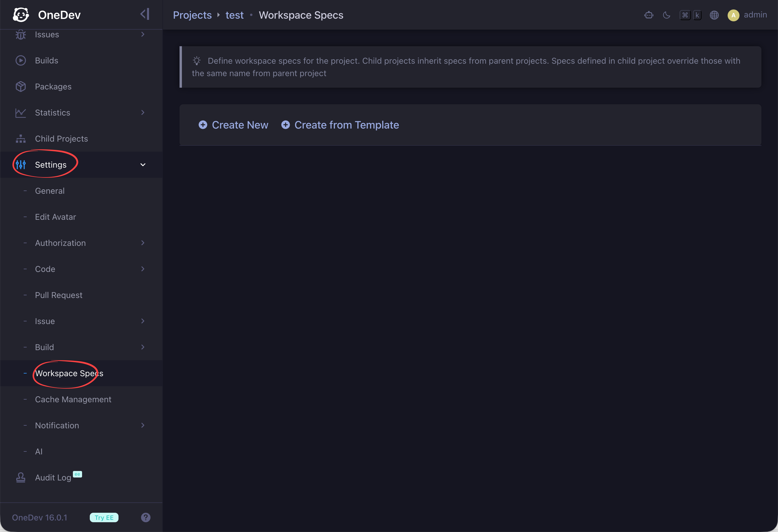The width and height of the screenshot is (778, 532).
Task: Expand the Build submenu chevron
Action: pos(143,347)
